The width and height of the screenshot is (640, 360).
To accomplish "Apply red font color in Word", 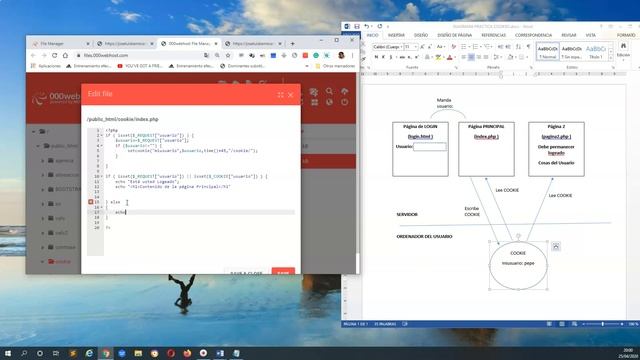I will click(x=449, y=57).
